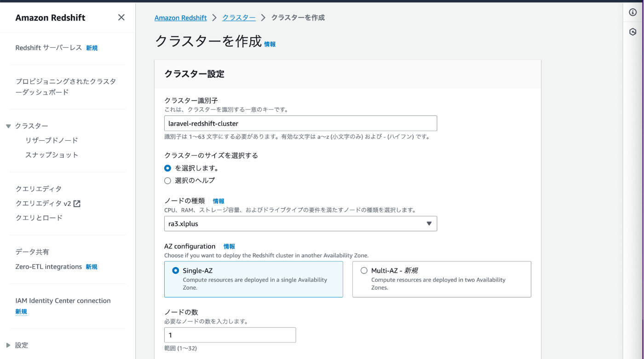Open クエリエディタ v2 in sidebar

coord(43,204)
